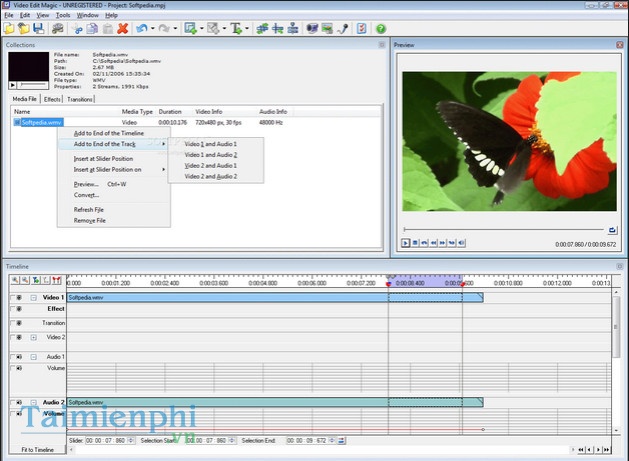Click Convert... in the context menu
The image size is (629, 461).
[x=114, y=195]
